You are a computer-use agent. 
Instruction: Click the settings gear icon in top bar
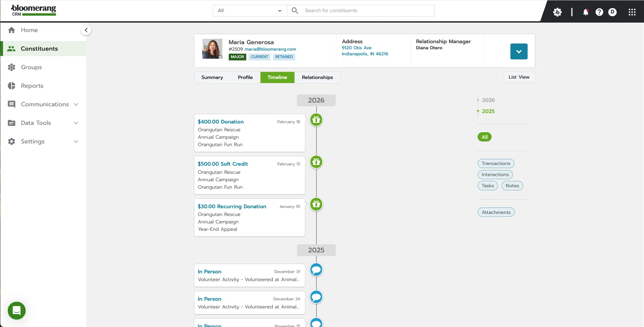pos(558,12)
